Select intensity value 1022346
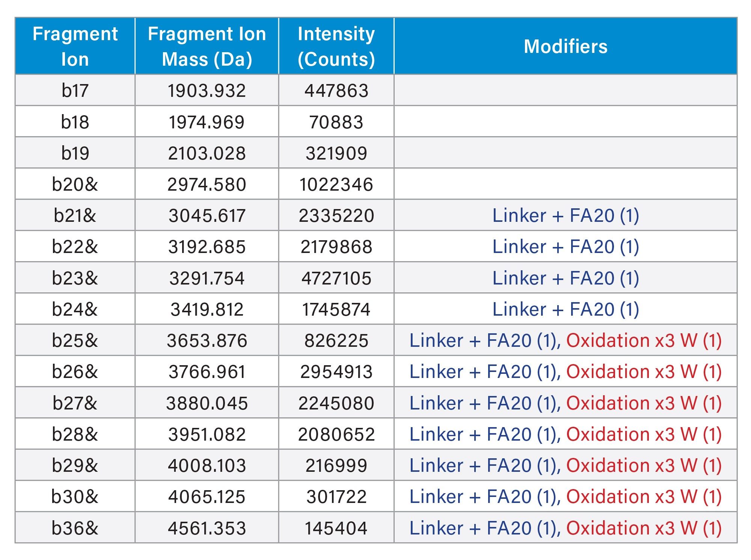 tap(336, 185)
